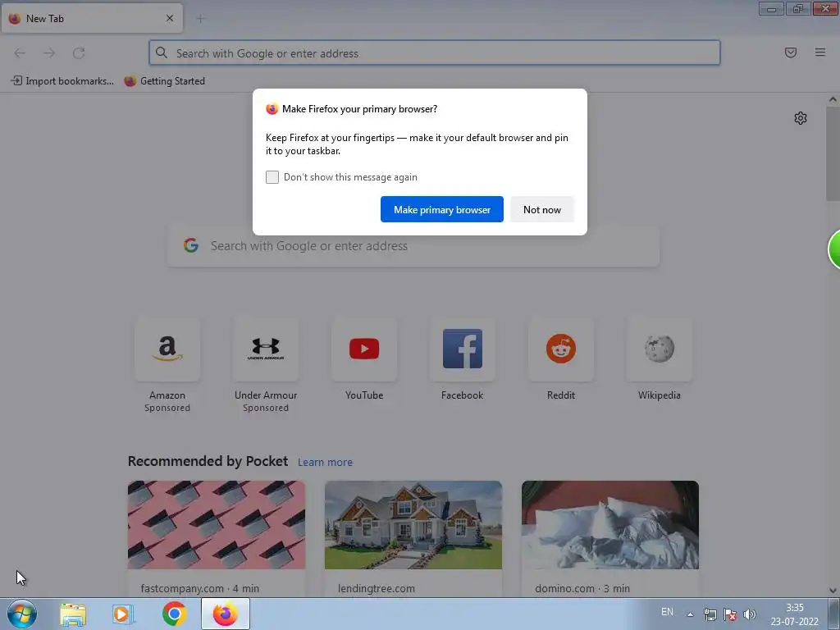This screenshot has width=840, height=630.
Task: Open a new tab with plus icon
Action: (x=200, y=19)
